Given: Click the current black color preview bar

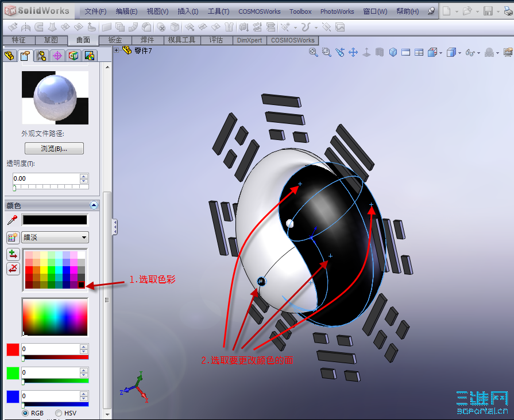Looking at the screenshot, I should click(x=55, y=220).
